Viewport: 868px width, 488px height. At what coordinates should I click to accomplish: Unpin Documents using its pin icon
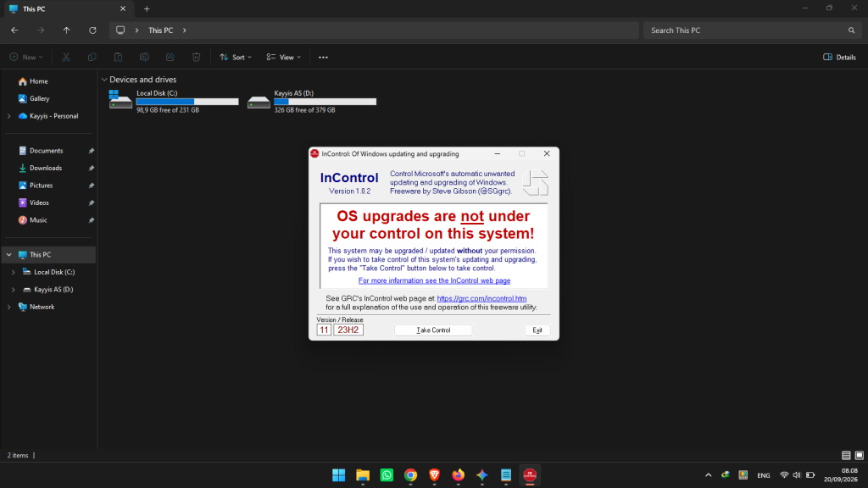92,151
